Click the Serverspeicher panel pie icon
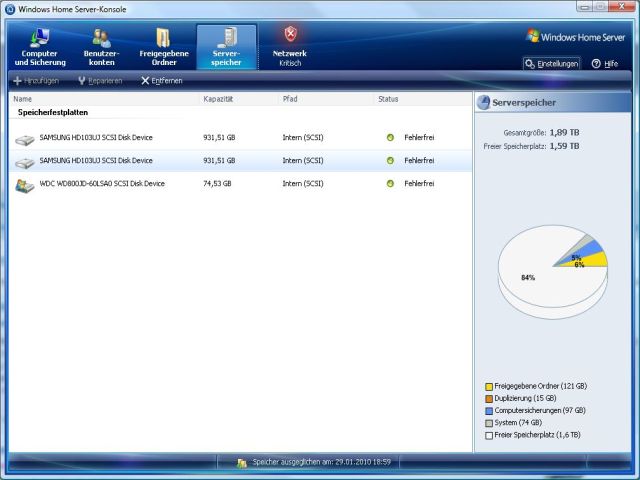Screen dimensions: 640x480 coord(483,102)
